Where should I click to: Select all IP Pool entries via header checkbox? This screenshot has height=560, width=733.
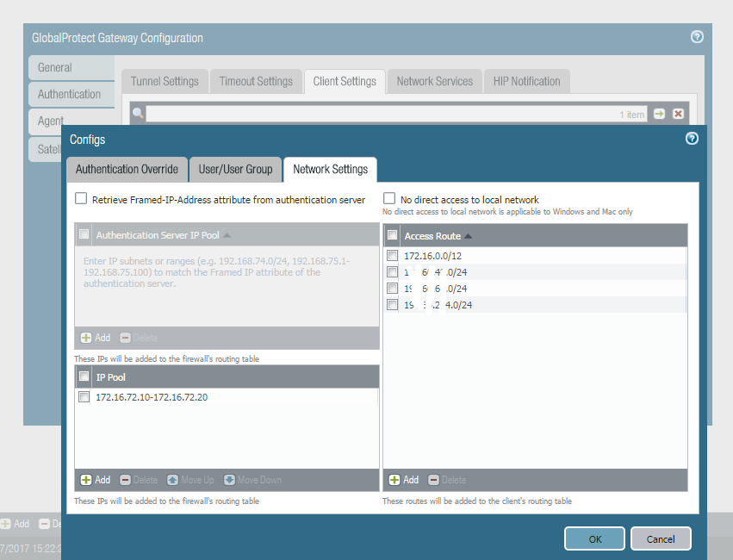coord(84,376)
